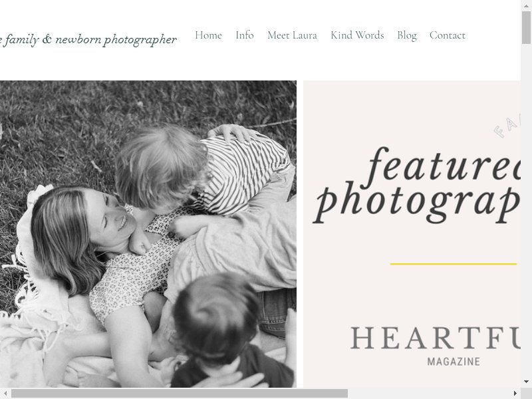
Task: View the Kind Words testimonials
Action: point(357,35)
